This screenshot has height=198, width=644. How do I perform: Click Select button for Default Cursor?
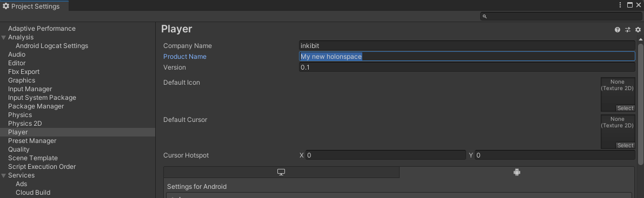point(625,146)
